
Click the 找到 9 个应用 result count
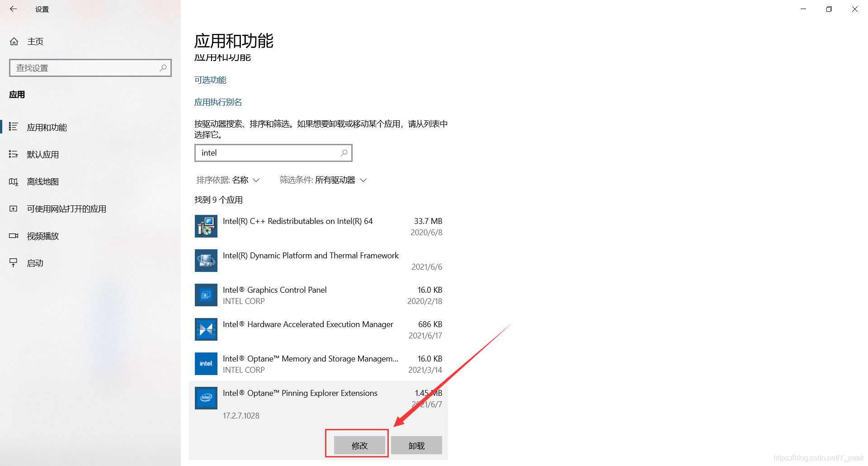(219, 200)
